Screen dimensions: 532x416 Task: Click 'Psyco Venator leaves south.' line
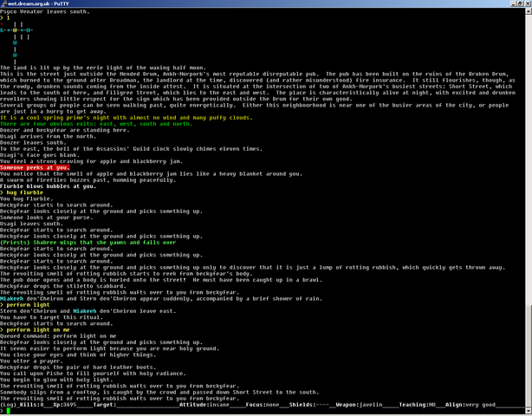[x=45, y=11]
